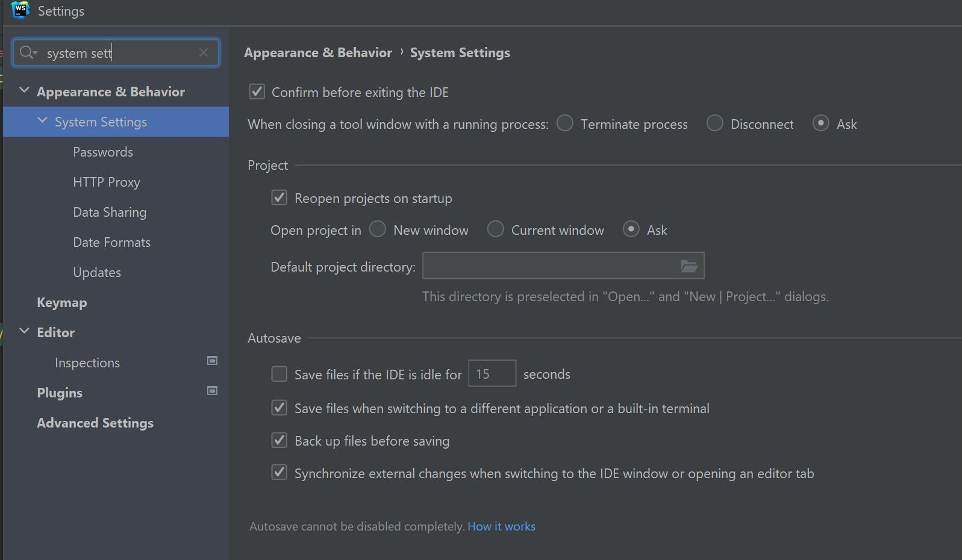Select System Settings in the tree
This screenshot has width=962, height=560.
(x=116, y=122)
